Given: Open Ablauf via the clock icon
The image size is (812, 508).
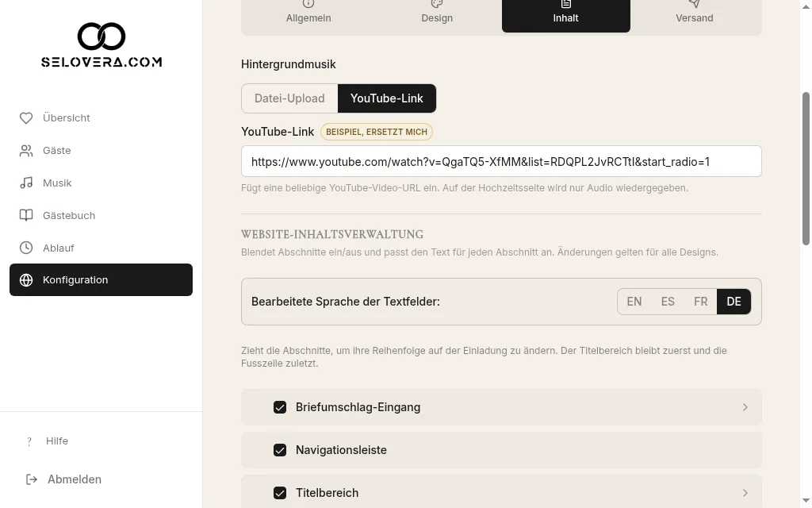Looking at the screenshot, I should coord(26,248).
